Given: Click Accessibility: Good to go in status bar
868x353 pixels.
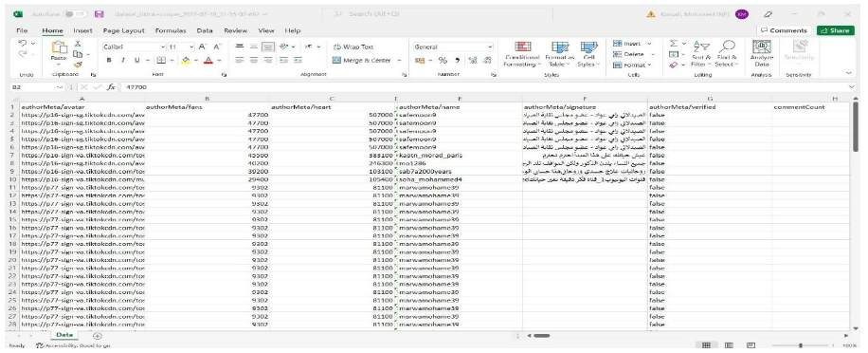Looking at the screenshot, I should pos(73,345).
